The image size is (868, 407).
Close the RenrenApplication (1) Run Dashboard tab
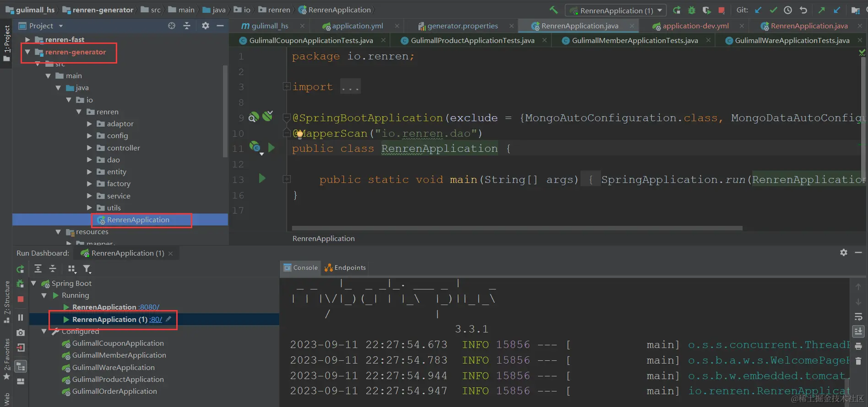point(171,253)
